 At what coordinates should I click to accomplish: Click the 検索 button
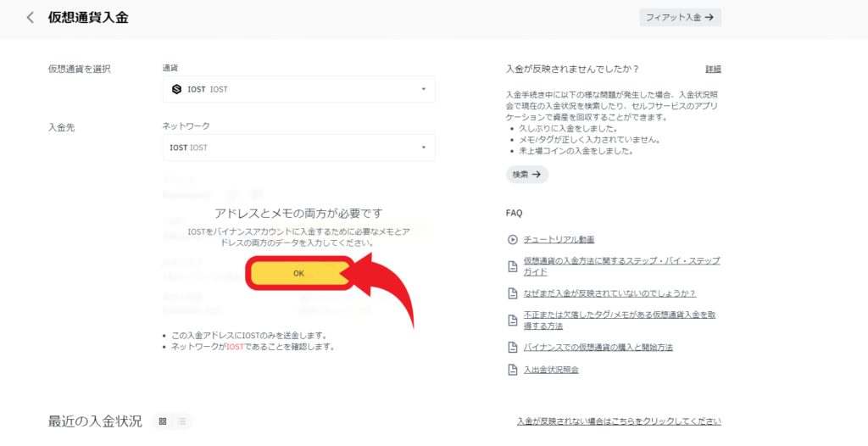(x=527, y=174)
